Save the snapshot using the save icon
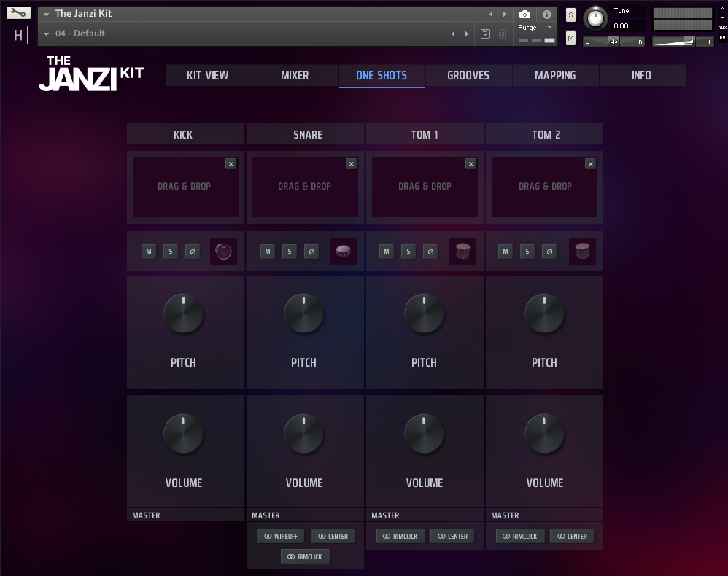This screenshot has height=576, width=728. click(486, 34)
